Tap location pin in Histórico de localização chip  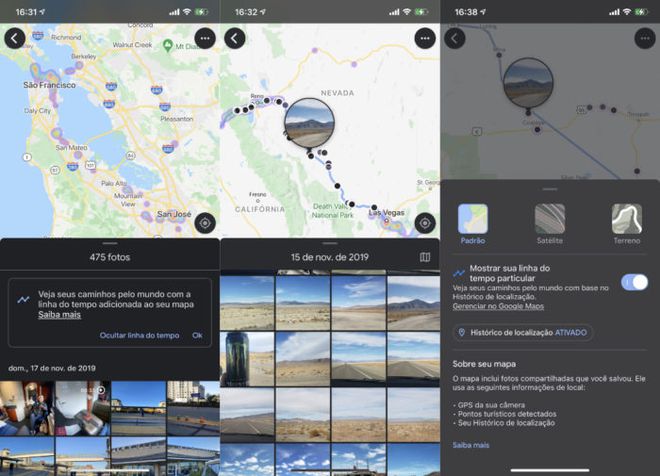click(461, 332)
